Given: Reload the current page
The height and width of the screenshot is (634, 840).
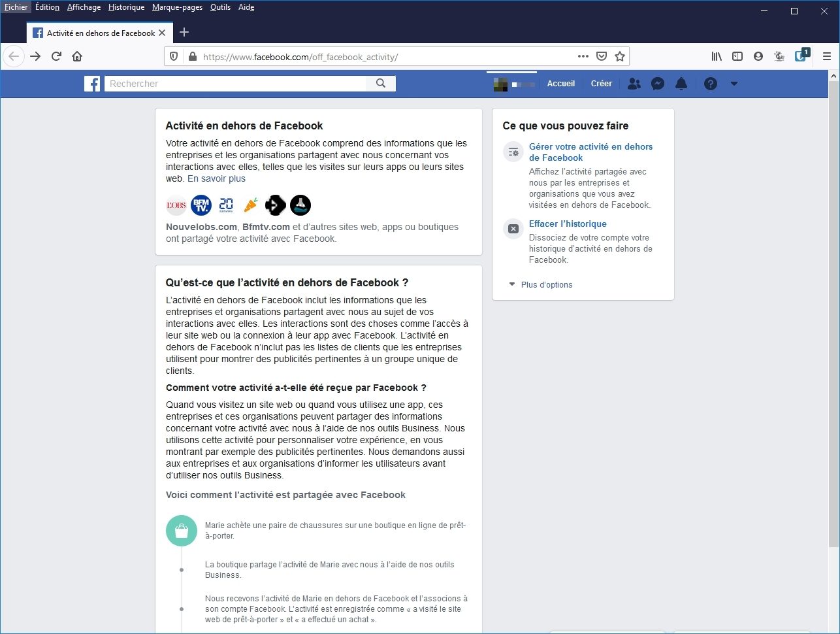Looking at the screenshot, I should tap(56, 56).
